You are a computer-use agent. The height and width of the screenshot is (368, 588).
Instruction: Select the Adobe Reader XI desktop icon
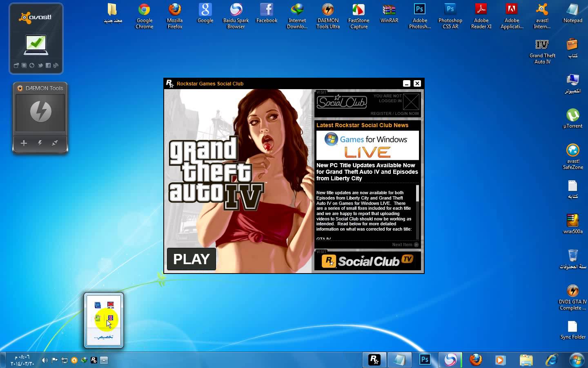tap(481, 16)
